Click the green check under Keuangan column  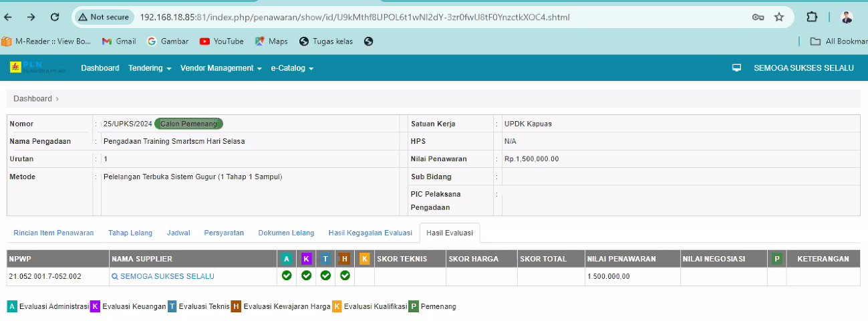pyautogui.click(x=306, y=276)
